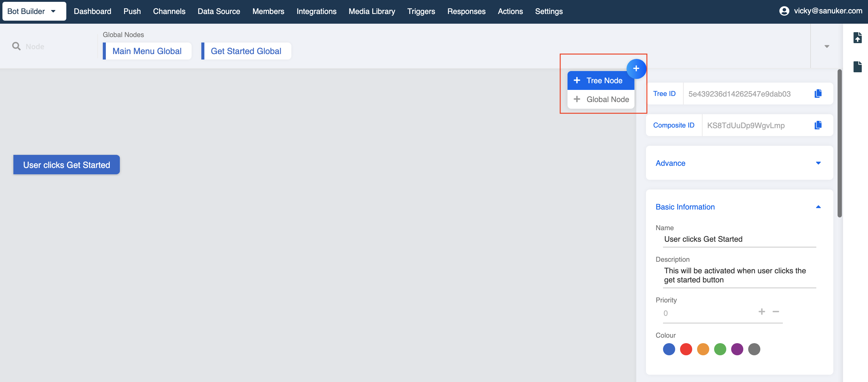Select Global Node option
Image resolution: width=868 pixels, height=382 pixels.
coord(600,99)
